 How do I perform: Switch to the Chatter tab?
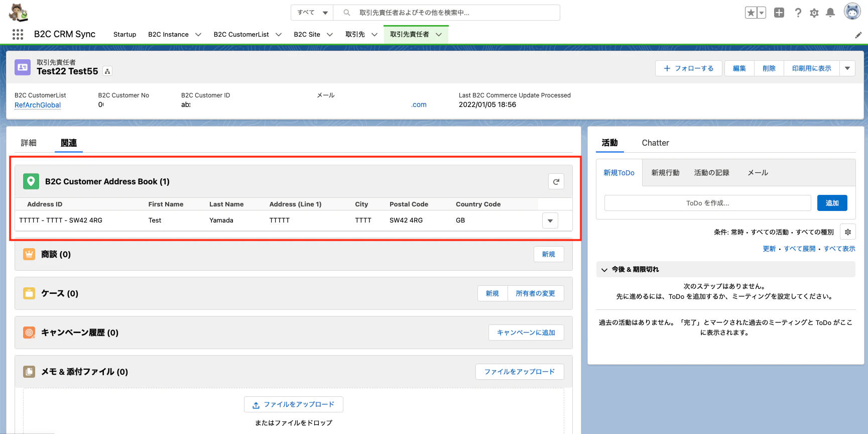tap(655, 143)
